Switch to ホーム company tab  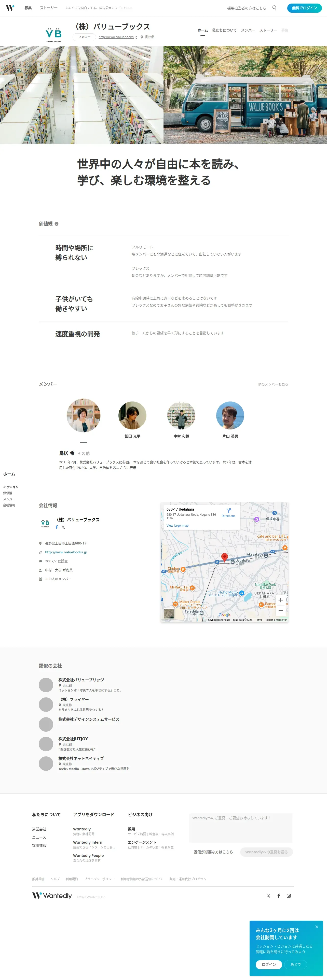pos(202,30)
